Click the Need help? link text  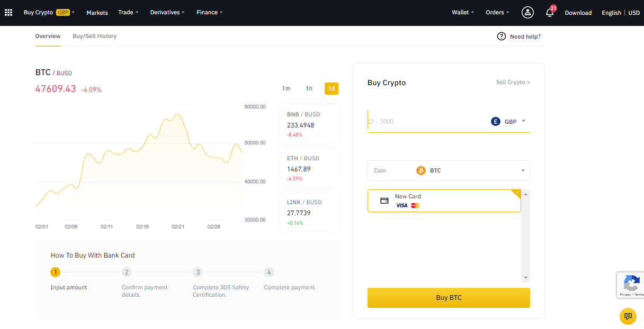(525, 36)
